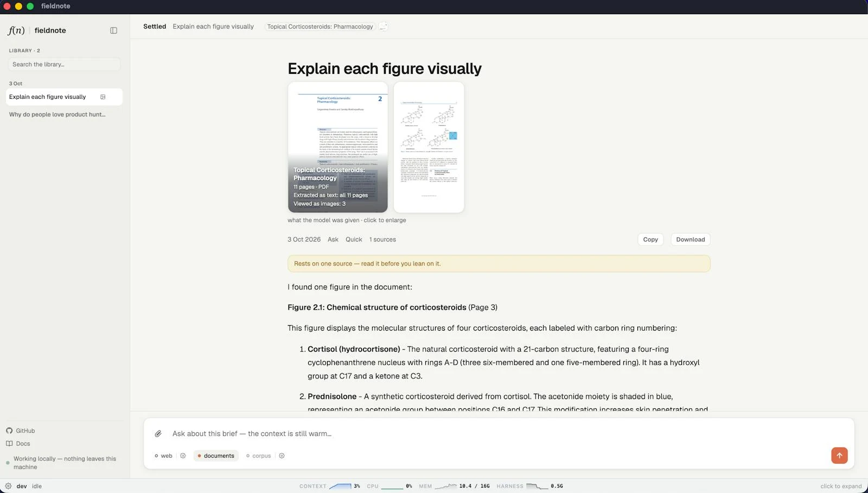Viewport: 868px width, 493px height.
Task: Click the image icon on Explain each figure entry
Action: coord(103,97)
